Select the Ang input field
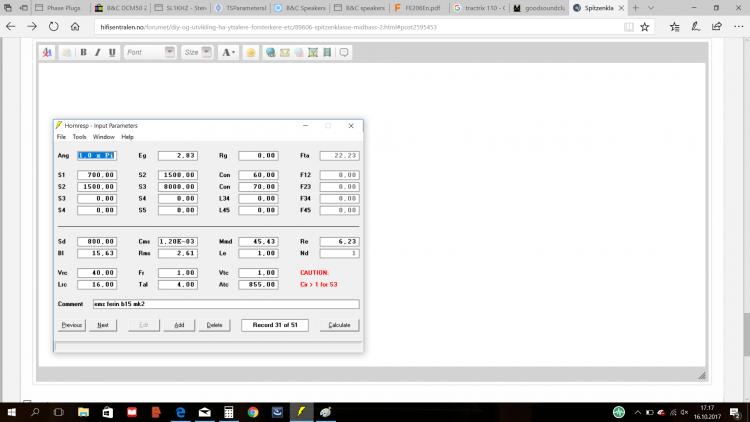750x422 pixels. [x=97, y=155]
